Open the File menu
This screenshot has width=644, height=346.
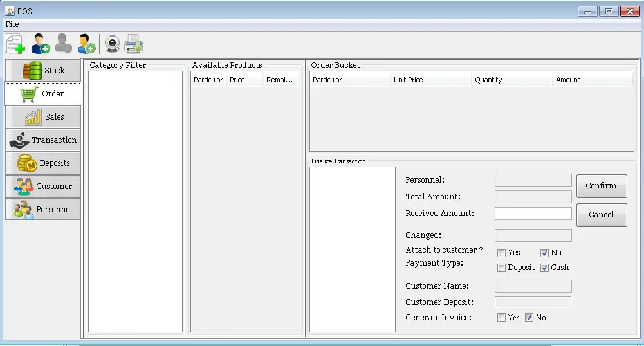(x=12, y=24)
